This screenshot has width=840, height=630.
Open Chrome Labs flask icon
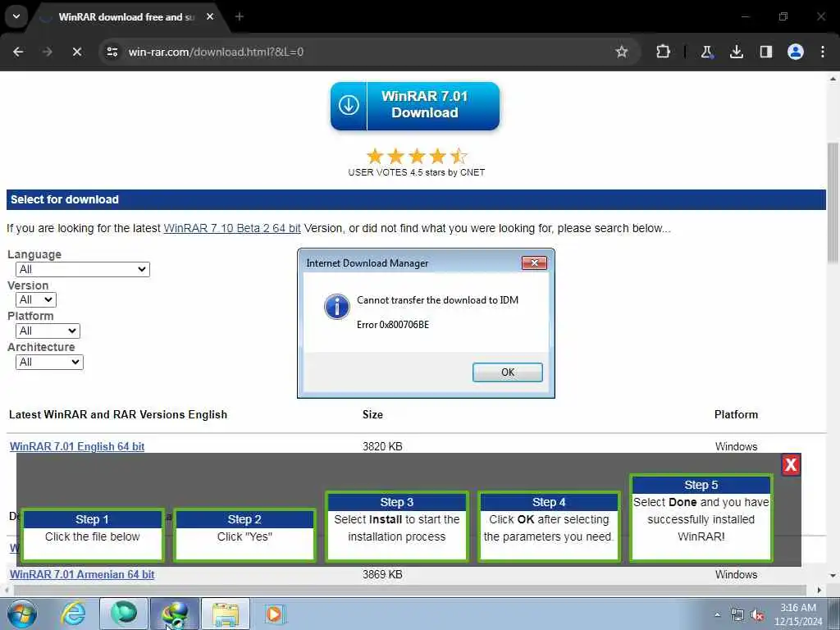click(x=706, y=52)
